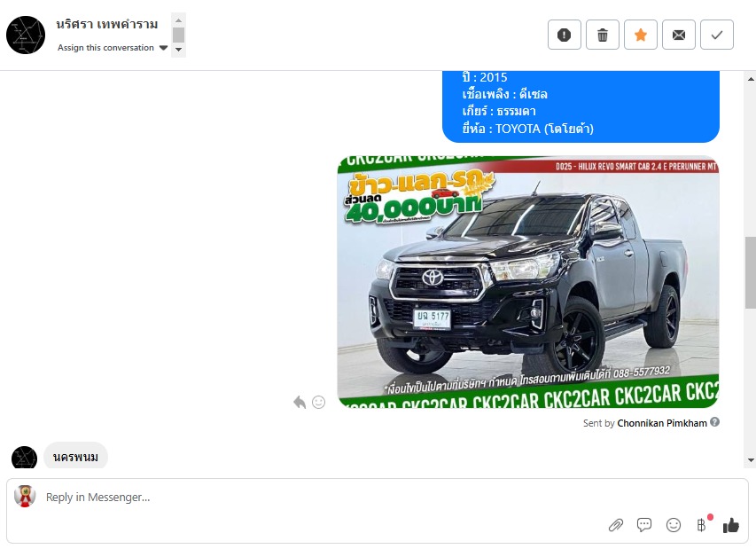This screenshot has width=756, height=549.
Task: Click the customer avatar beside นครพนม message
Action: pos(24,458)
